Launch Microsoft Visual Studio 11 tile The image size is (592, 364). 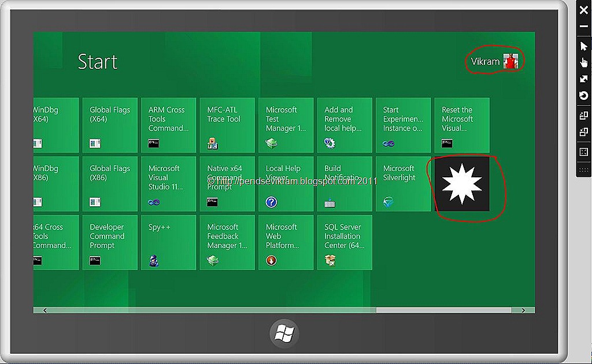click(x=168, y=184)
